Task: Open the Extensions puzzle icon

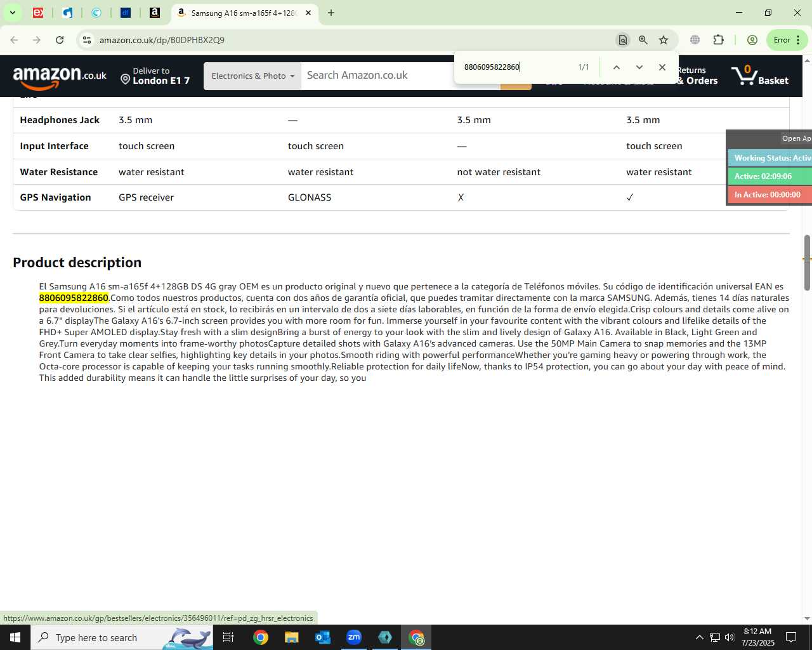Action: coord(718,40)
